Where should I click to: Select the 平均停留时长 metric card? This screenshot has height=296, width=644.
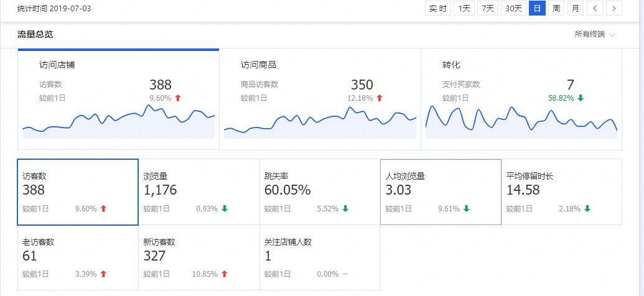point(561,192)
